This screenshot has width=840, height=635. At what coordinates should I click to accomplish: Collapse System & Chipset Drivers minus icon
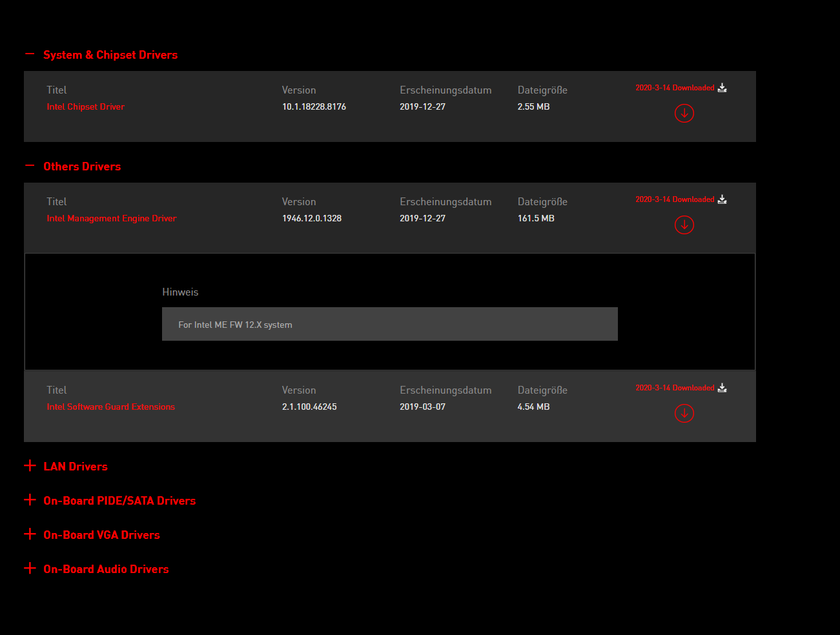30,54
